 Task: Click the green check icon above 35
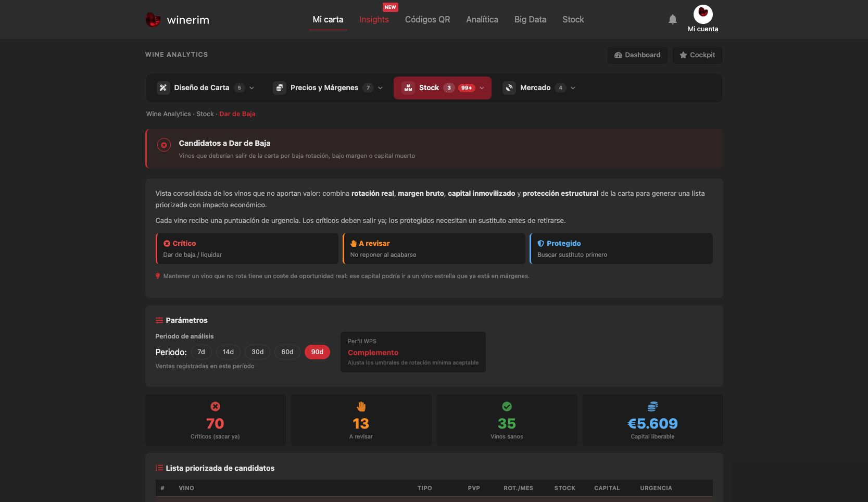click(x=507, y=406)
